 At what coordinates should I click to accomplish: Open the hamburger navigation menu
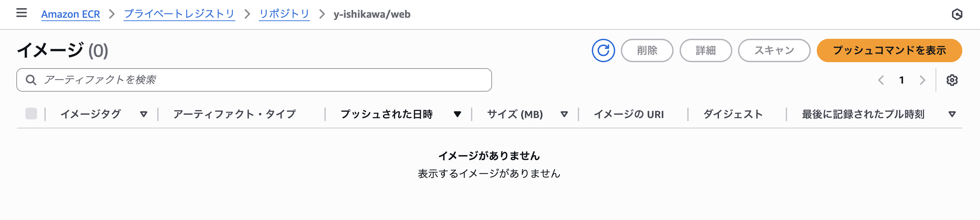(22, 13)
